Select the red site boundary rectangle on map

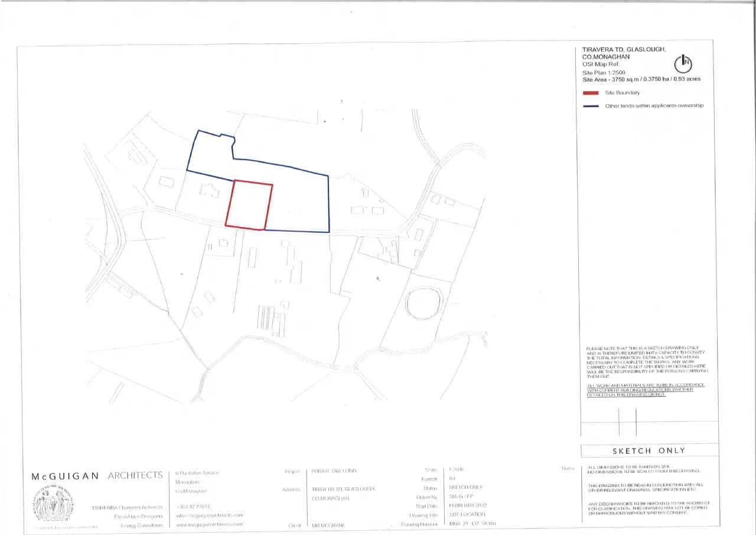[x=249, y=205]
